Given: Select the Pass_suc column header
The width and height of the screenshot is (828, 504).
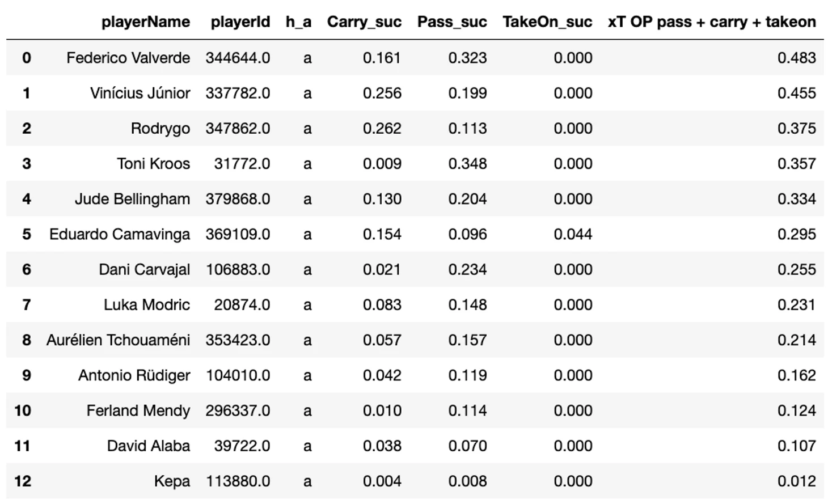Looking at the screenshot, I should click(452, 22).
